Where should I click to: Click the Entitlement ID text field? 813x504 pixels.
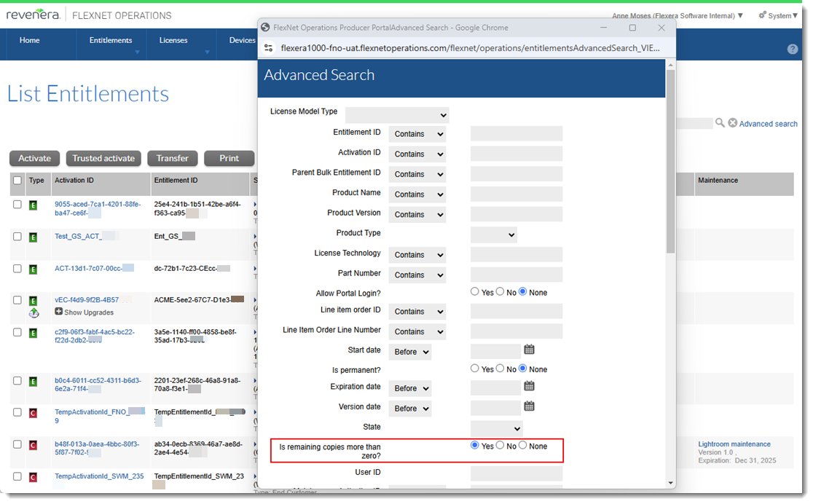(x=516, y=133)
